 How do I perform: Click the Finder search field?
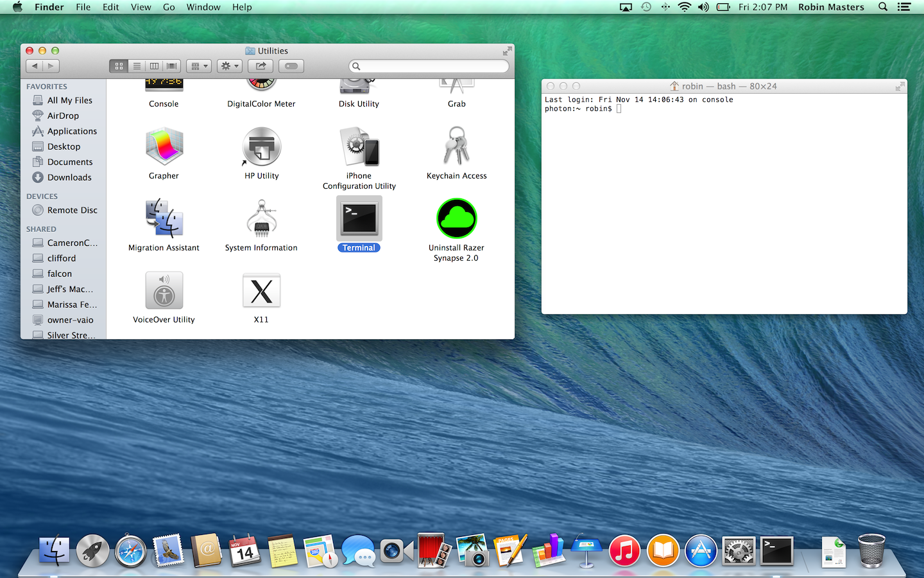tap(429, 66)
